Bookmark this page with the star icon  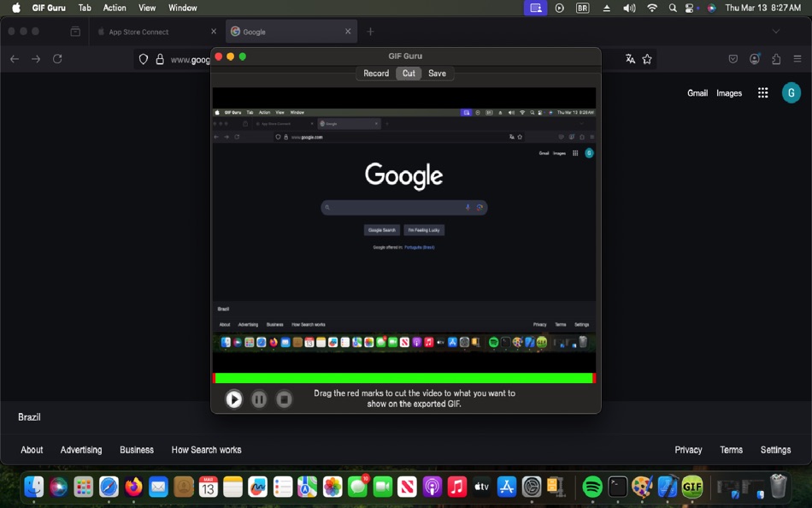pos(647,59)
